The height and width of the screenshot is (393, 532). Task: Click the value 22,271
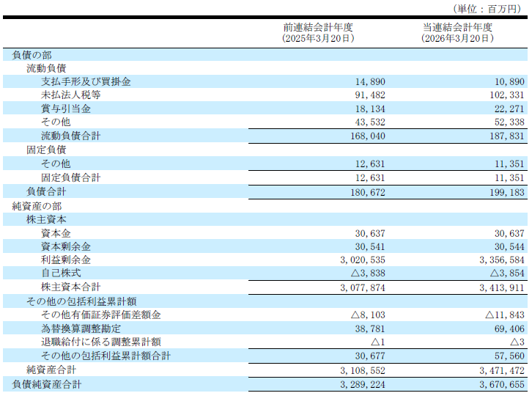pos(509,109)
